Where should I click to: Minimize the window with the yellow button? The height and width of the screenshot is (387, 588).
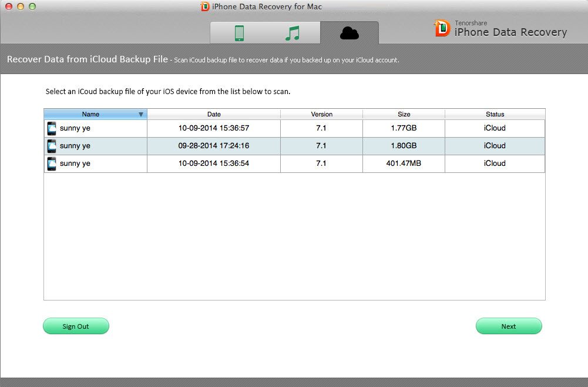coord(21,6)
